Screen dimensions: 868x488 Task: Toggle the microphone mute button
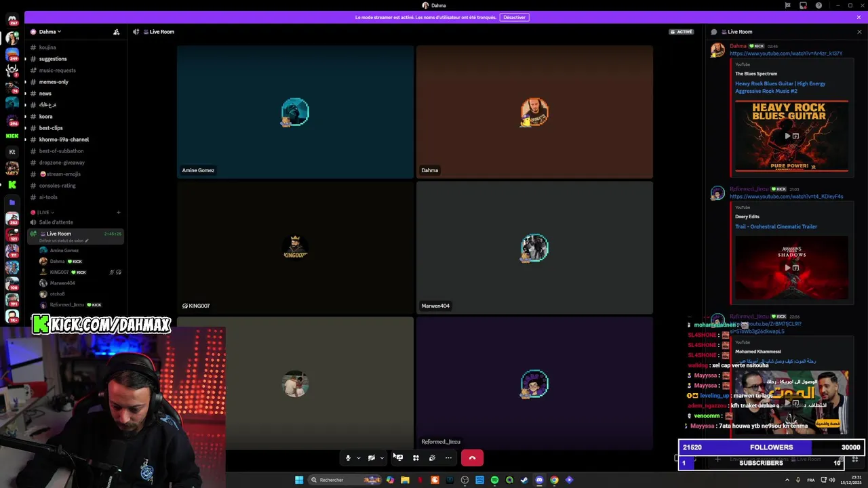click(x=348, y=458)
